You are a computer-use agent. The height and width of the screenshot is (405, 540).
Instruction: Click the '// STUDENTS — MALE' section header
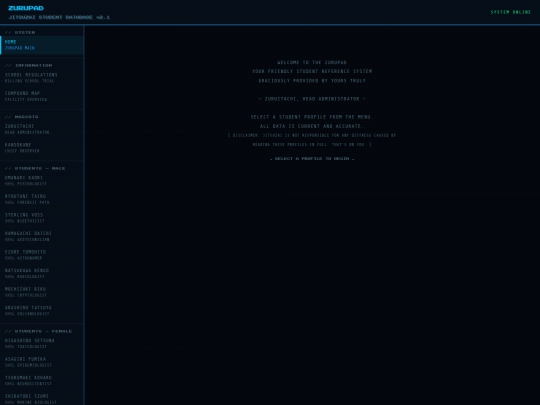pyautogui.click(x=35, y=168)
